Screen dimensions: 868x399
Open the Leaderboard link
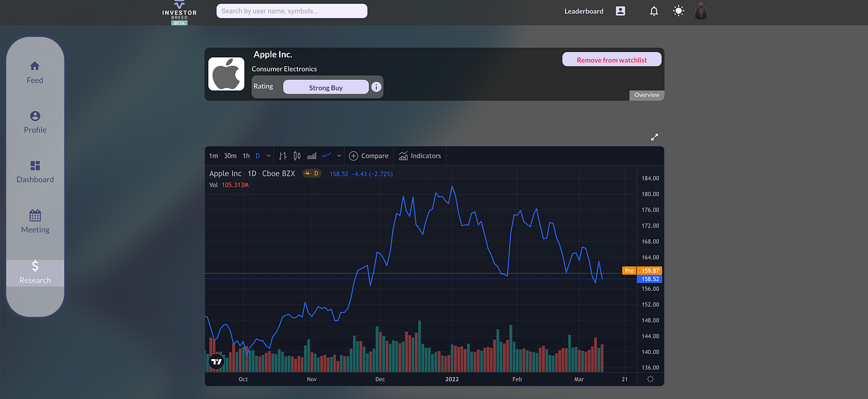click(584, 11)
